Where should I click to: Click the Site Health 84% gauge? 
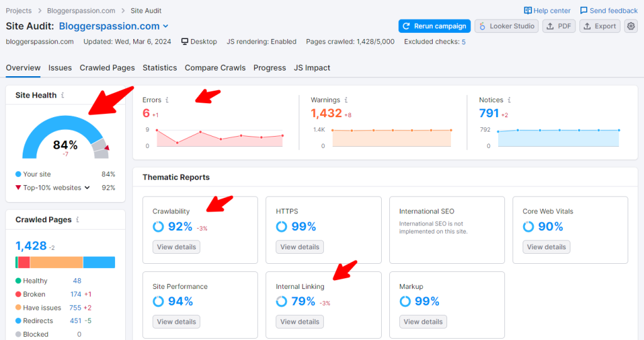point(65,137)
